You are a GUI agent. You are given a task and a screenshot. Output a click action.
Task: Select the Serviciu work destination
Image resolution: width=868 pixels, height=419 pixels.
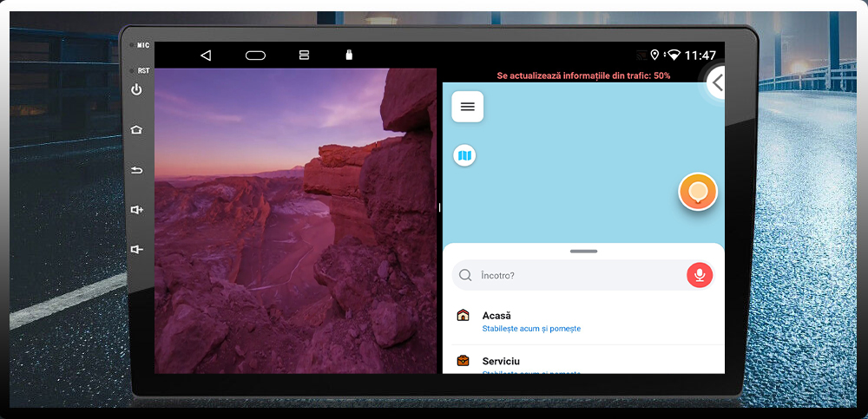(x=583, y=359)
